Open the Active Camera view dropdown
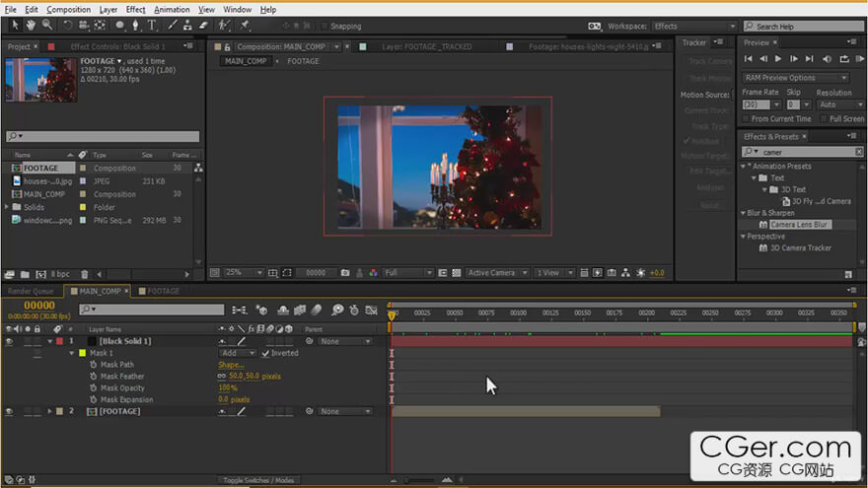Screen dimensions: 868x488 coord(497,273)
